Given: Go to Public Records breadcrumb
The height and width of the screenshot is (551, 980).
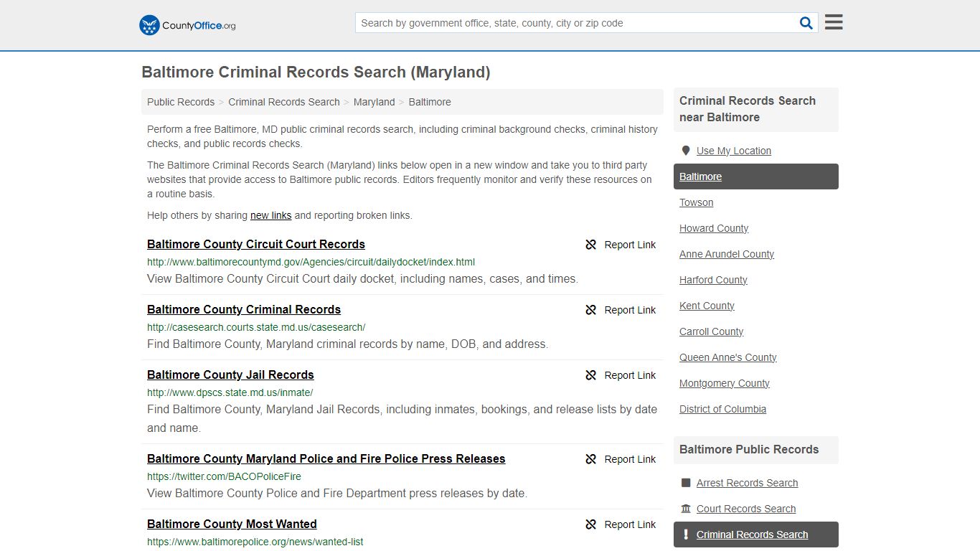Looking at the screenshot, I should coord(181,102).
